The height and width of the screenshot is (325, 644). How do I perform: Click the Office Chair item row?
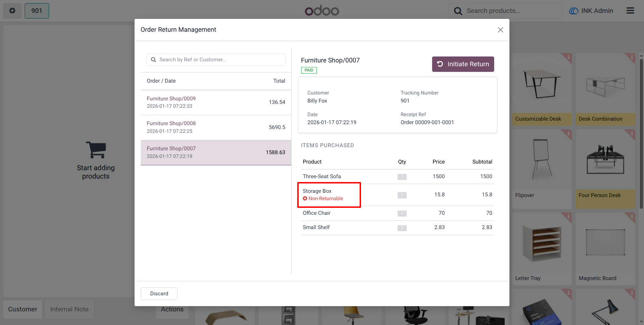pyautogui.click(x=397, y=213)
